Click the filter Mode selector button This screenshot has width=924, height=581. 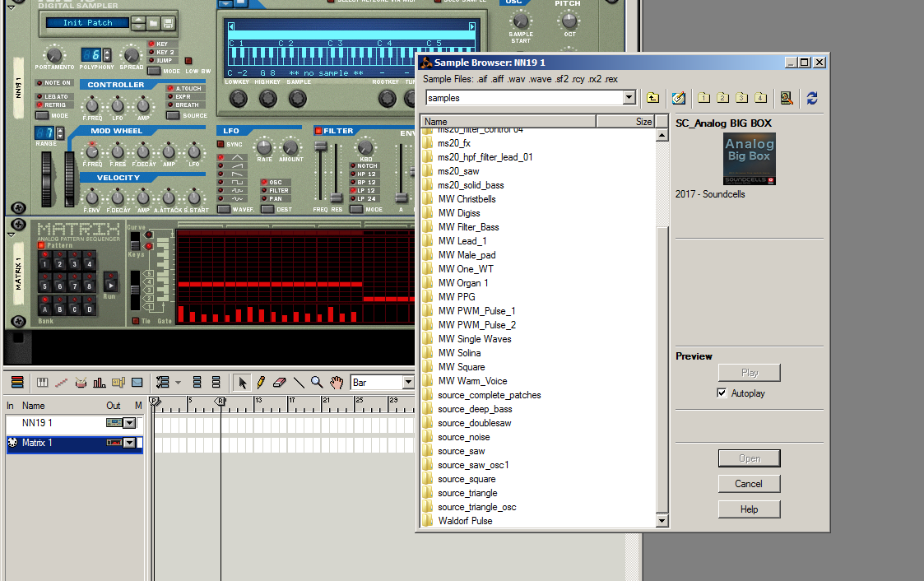356,209
